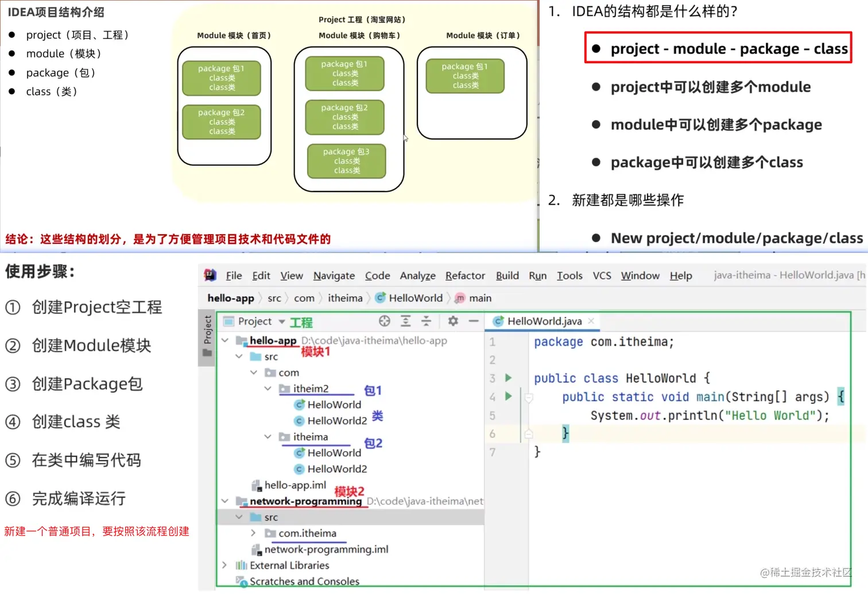Open the Analyze menu
868x594 pixels.
click(x=418, y=276)
